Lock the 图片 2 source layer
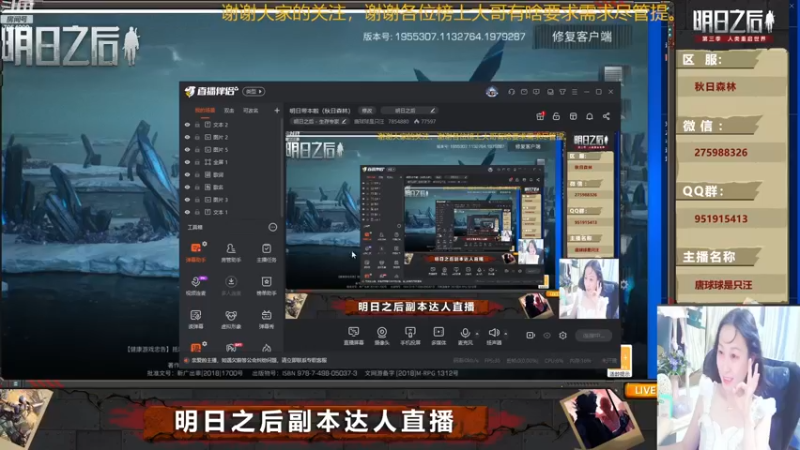 197,137
